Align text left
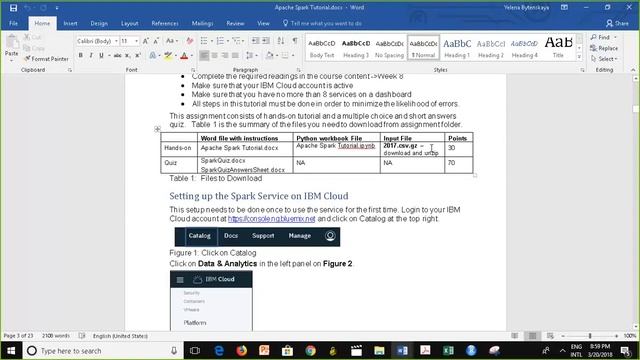Image resolution: width=640 pixels, height=360 pixels. pos(204,56)
